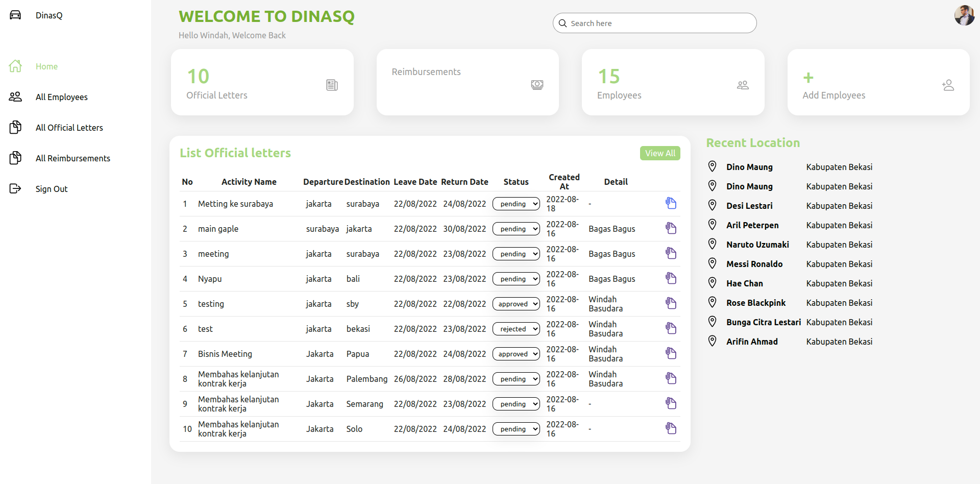The height and width of the screenshot is (484, 980).
Task: Click the cash icon on Reimbursements card
Action: coord(537,85)
